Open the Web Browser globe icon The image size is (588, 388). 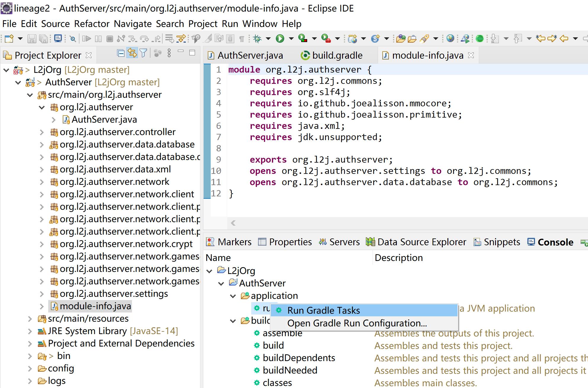450,39
